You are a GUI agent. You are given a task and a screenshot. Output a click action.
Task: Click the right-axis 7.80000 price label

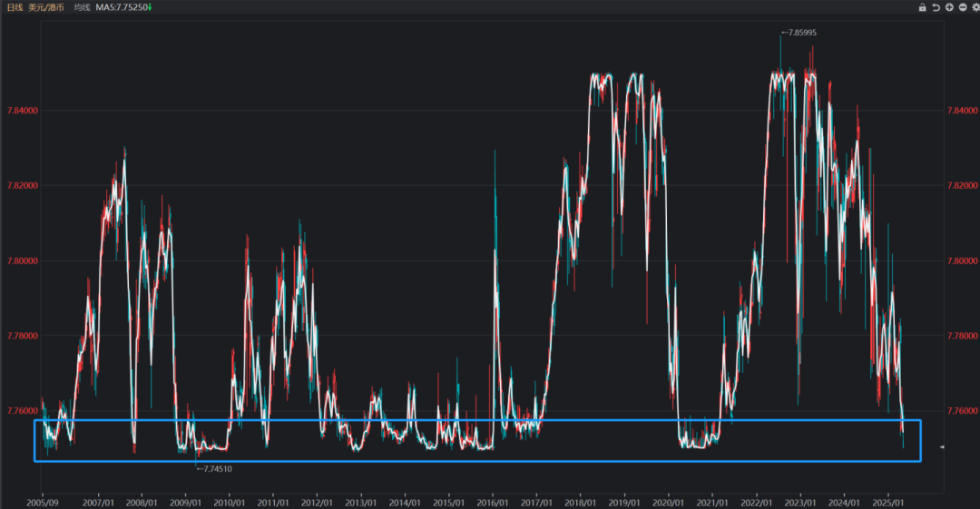point(963,260)
